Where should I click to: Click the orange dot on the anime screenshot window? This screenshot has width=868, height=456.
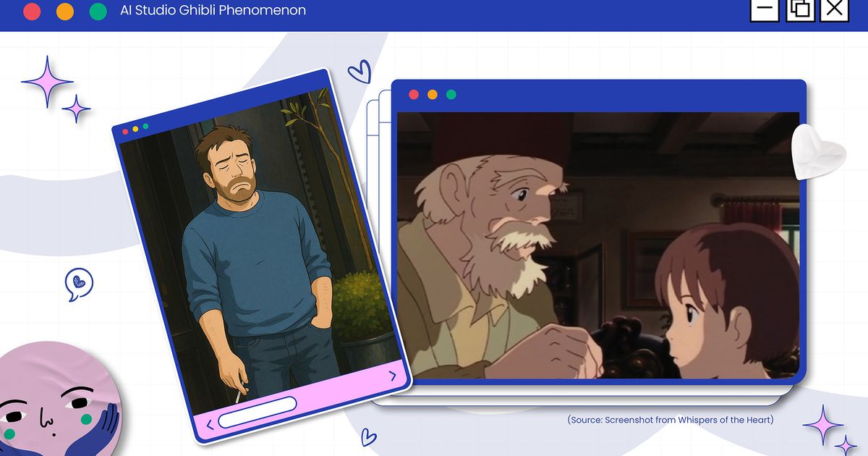pos(433,95)
